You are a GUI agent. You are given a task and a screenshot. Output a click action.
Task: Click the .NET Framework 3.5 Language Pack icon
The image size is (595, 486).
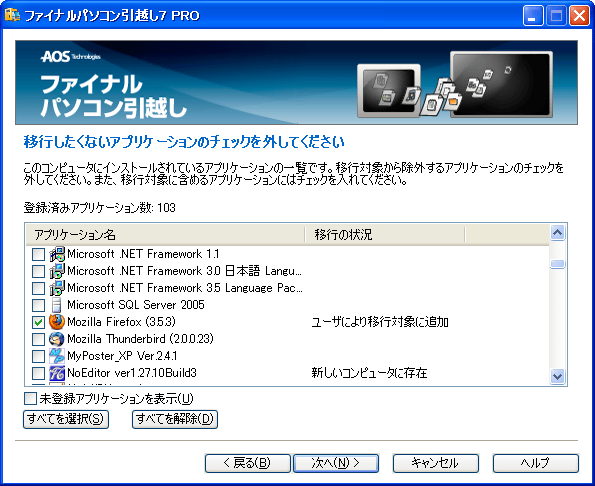(x=57, y=288)
